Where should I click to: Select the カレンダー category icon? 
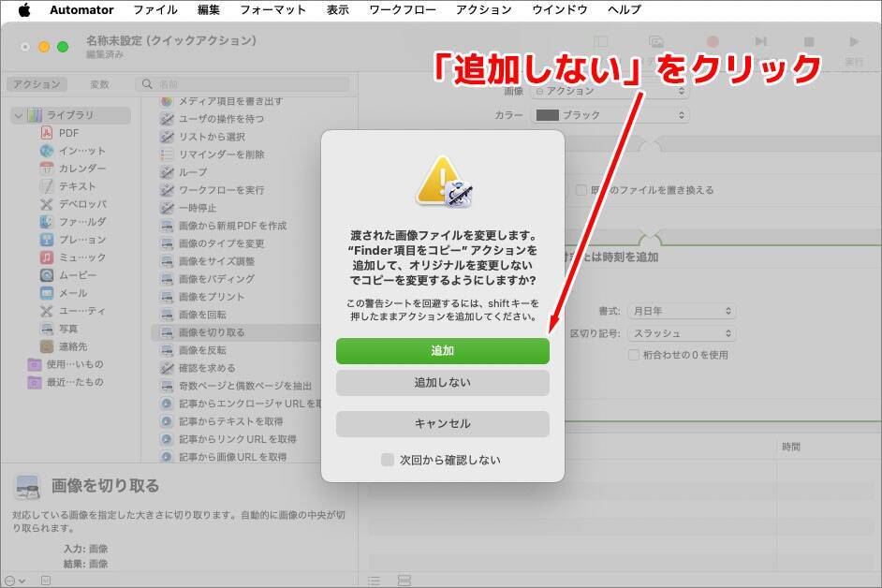pyautogui.click(x=47, y=169)
